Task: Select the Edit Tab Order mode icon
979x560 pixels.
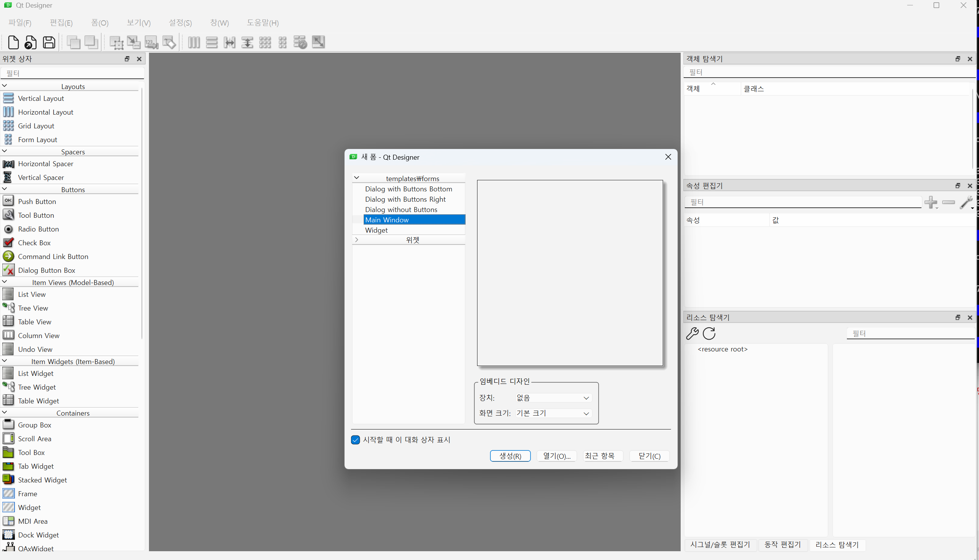Action: coord(152,42)
